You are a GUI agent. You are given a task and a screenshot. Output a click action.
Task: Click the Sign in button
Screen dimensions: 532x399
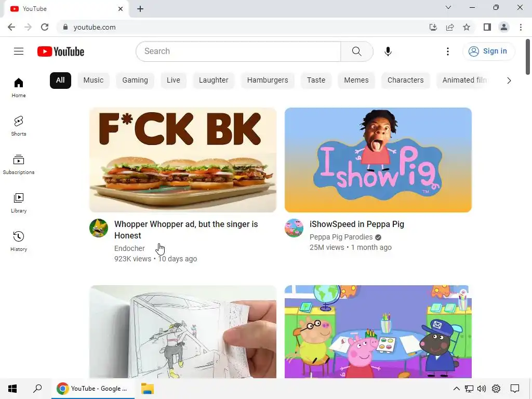[x=488, y=51]
